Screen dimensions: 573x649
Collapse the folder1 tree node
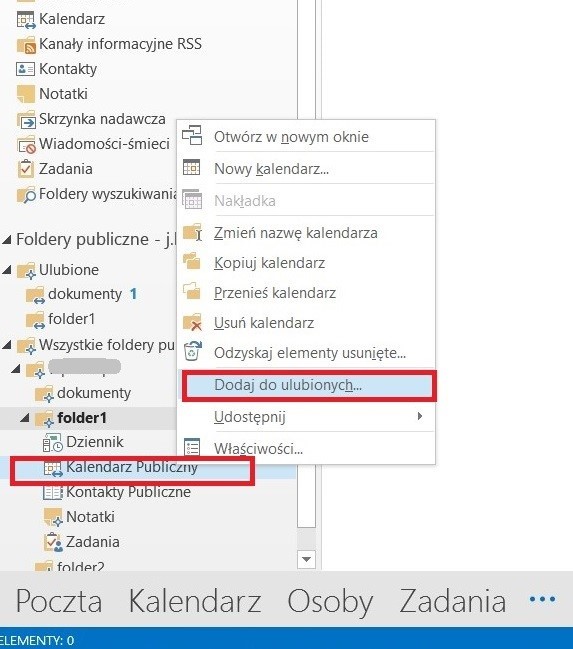[25, 418]
